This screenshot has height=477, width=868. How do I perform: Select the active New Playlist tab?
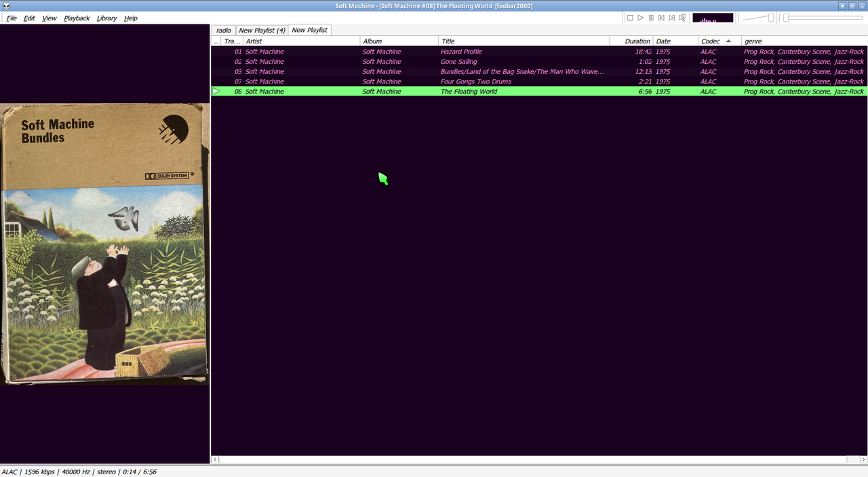click(310, 30)
